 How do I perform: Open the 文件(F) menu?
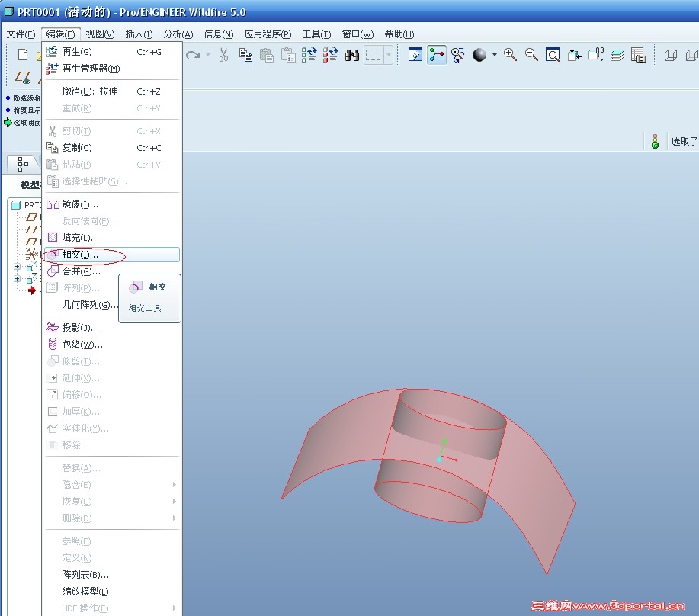click(21, 34)
